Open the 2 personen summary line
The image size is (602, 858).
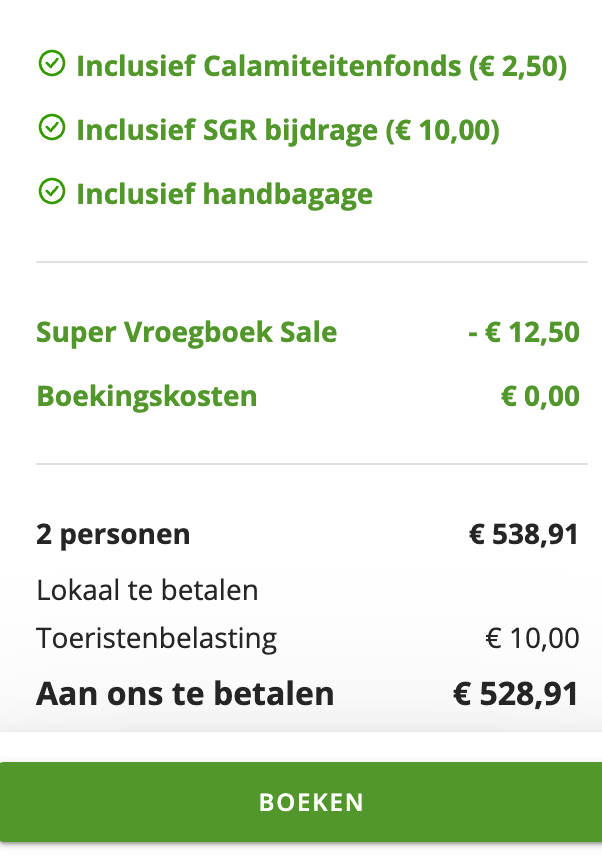click(113, 533)
